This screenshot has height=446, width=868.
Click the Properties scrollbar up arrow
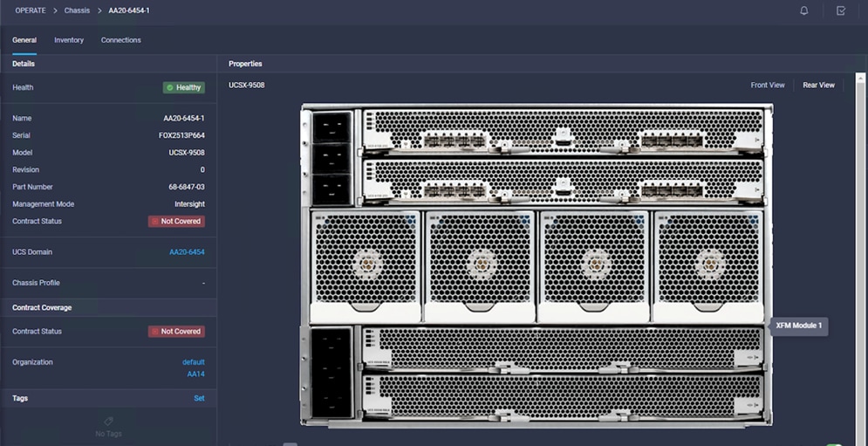tap(860, 79)
